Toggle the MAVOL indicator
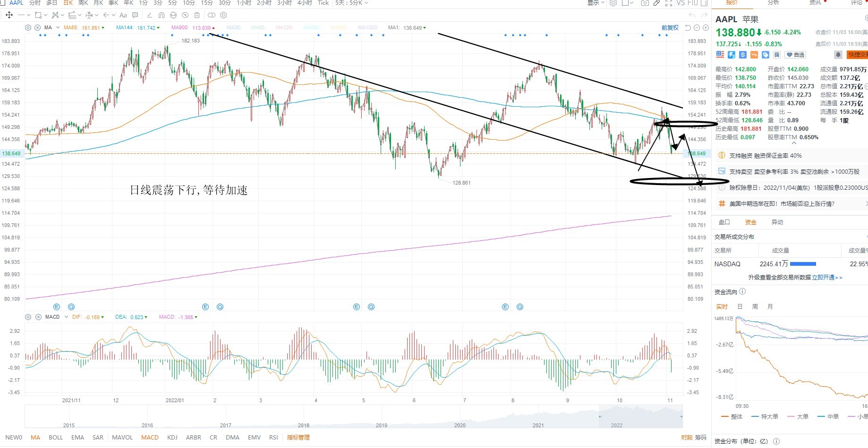 122,438
